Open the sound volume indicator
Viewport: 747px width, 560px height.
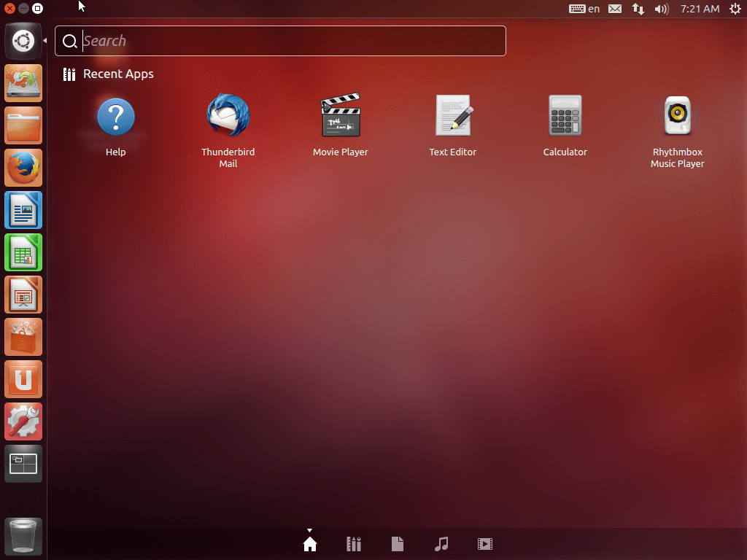pyautogui.click(x=662, y=9)
